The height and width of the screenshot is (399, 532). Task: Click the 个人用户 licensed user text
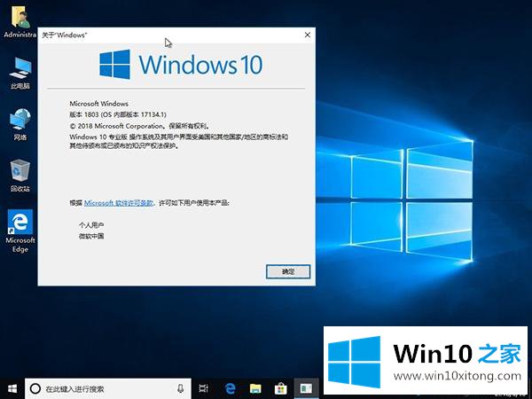pyautogui.click(x=91, y=225)
